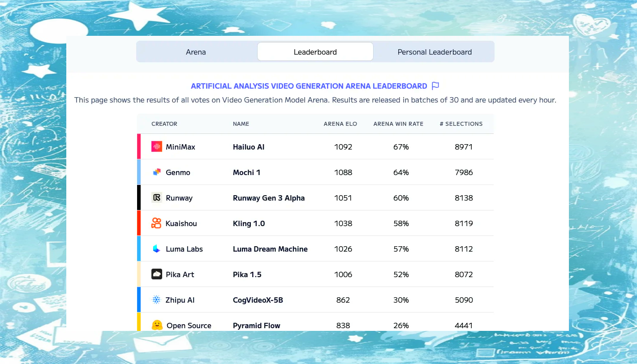The width and height of the screenshot is (637, 364).
Task: Click the 64% win rate value
Action: [401, 172]
